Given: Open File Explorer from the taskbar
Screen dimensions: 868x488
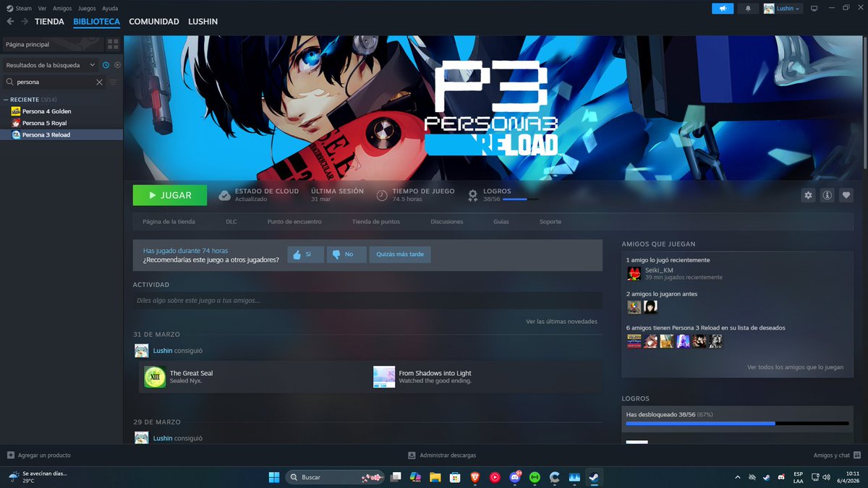Looking at the screenshot, I should (x=435, y=477).
